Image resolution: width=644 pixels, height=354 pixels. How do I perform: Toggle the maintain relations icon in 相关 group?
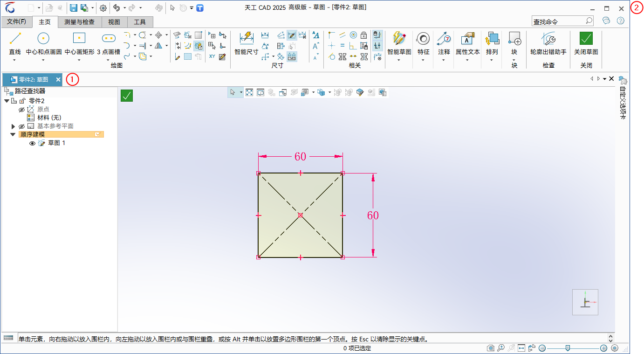click(x=377, y=35)
